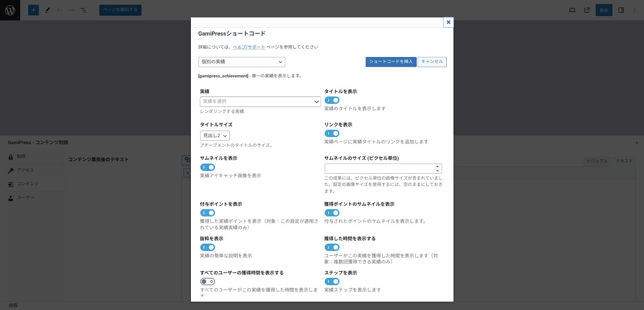Open the 個別の実績 shortcode dropdown

pos(242,62)
